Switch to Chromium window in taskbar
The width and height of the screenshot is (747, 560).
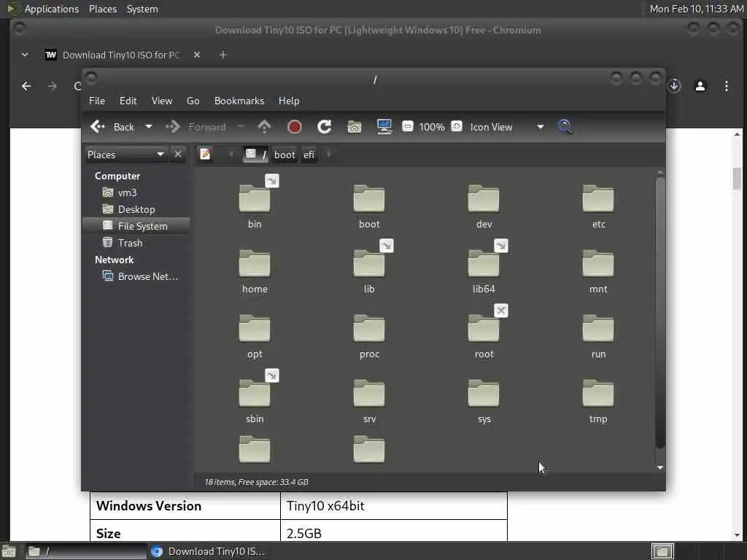click(208, 551)
